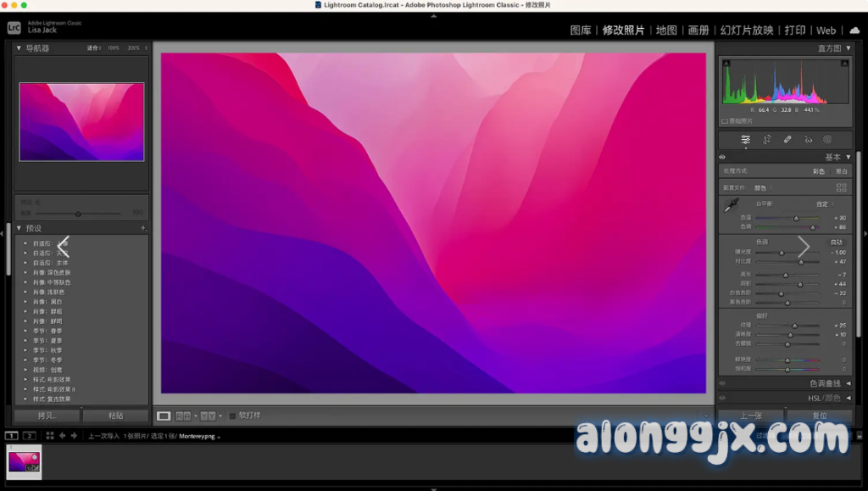Open the profile browser grid icon
This screenshot has width=868, height=491.
coord(841,187)
